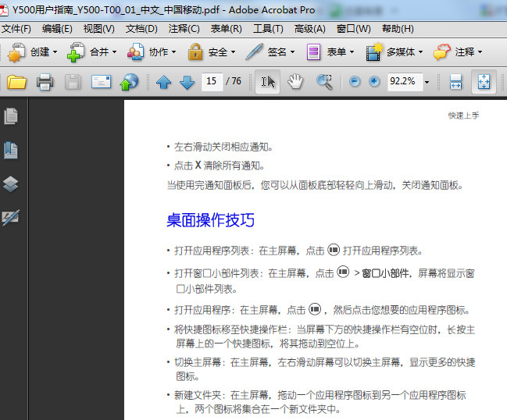Activate the hand pan tool
The image size is (507, 420).
point(295,82)
